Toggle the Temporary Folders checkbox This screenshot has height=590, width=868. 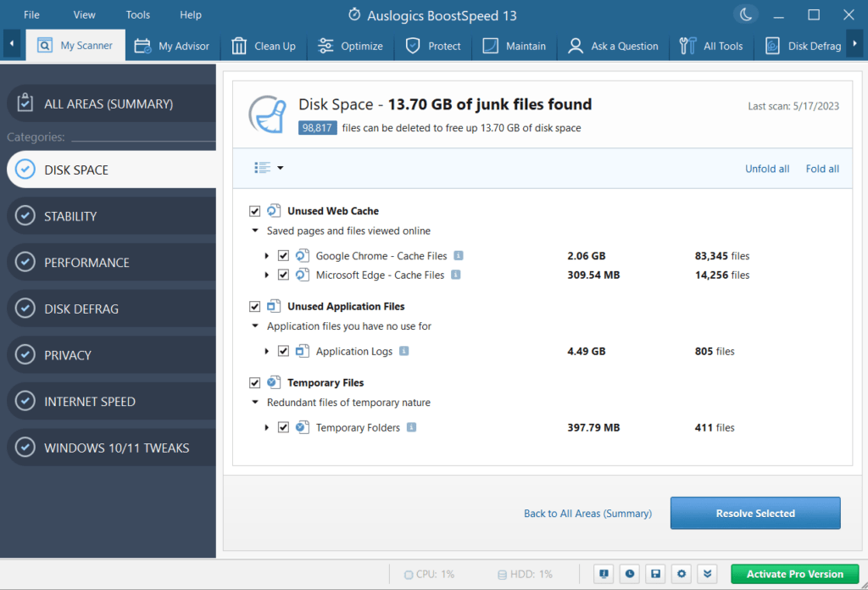coord(283,427)
